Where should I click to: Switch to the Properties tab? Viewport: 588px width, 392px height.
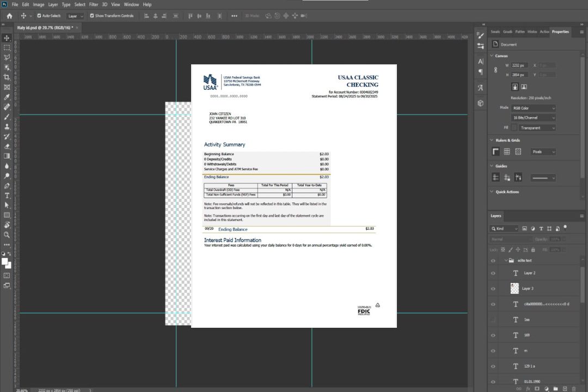click(x=560, y=32)
